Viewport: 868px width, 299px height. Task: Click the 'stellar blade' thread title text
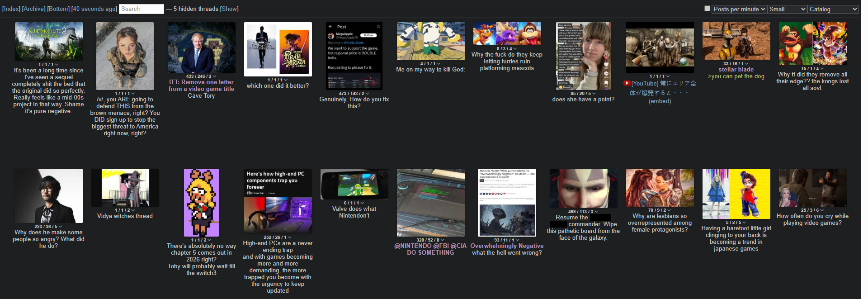coord(736,70)
